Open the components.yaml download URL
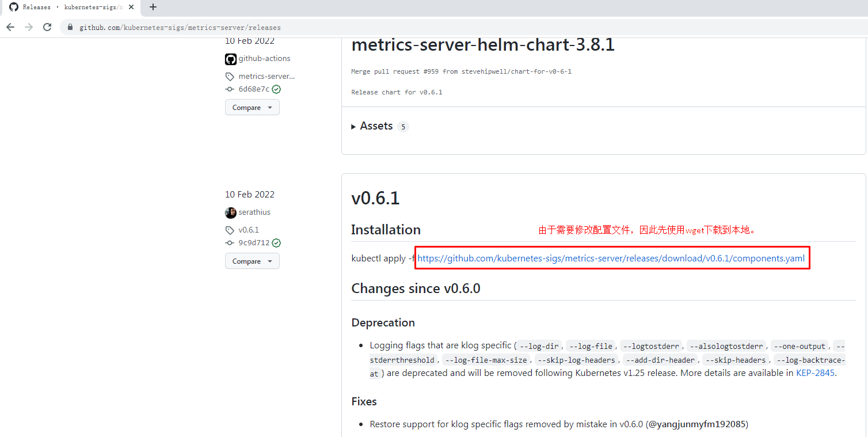 [x=611, y=258]
